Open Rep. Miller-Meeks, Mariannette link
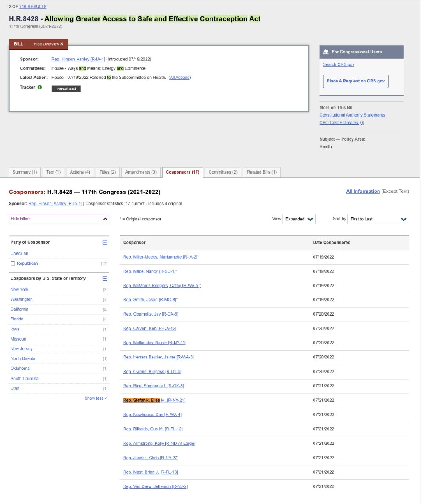Viewport: 421px width, 504px height. click(x=161, y=257)
